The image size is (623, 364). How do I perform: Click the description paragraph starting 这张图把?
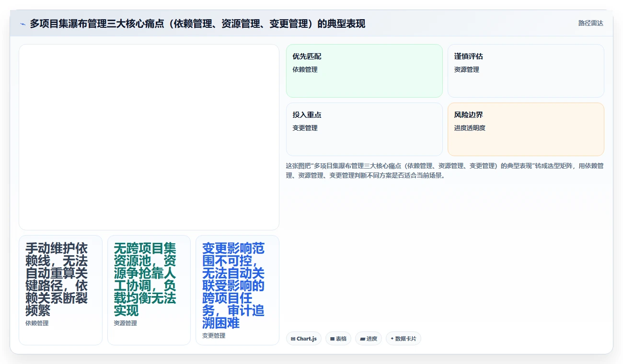[445, 171]
